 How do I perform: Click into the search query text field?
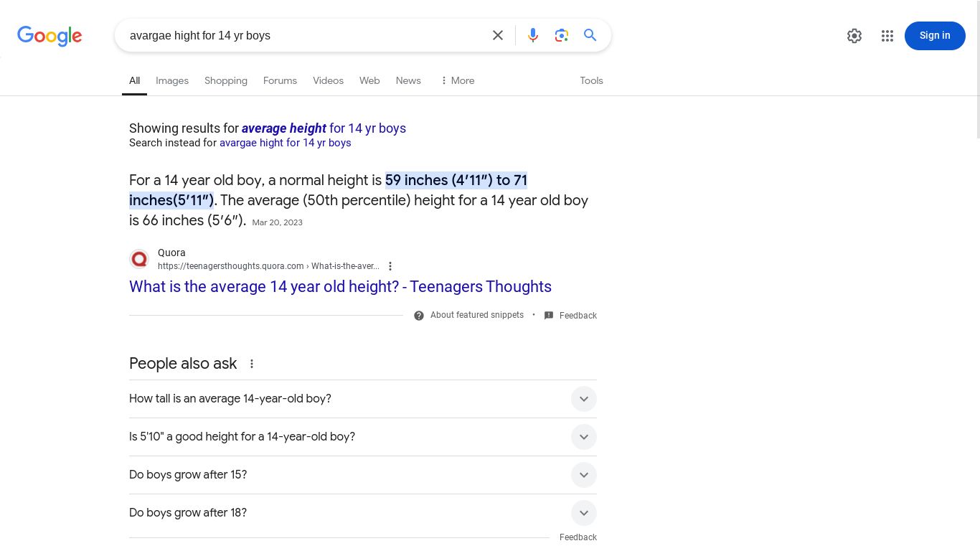301,36
